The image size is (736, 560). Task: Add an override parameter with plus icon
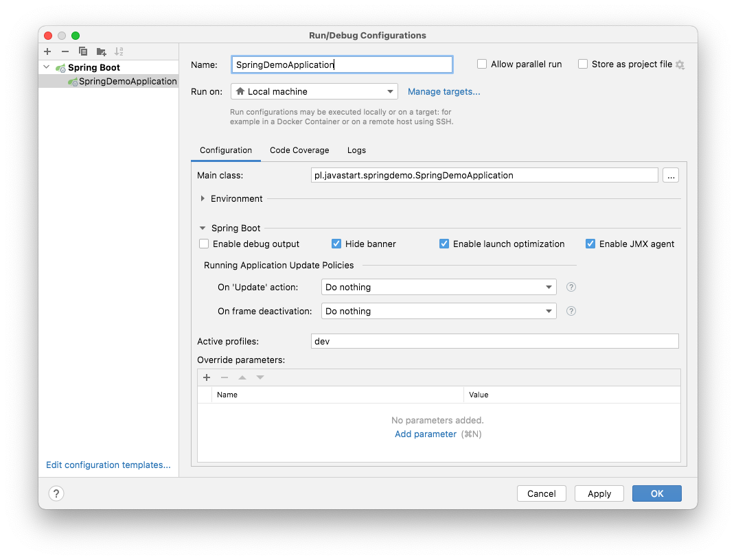(x=207, y=377)
